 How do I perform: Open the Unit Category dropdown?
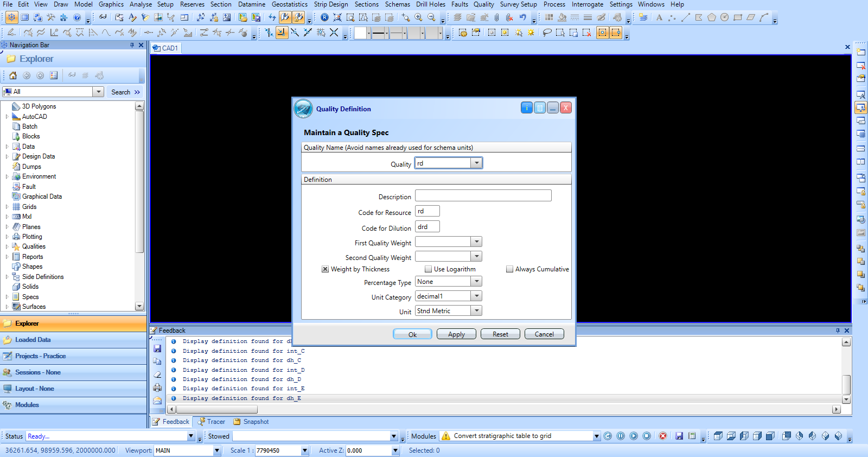(x=476, y=296)
